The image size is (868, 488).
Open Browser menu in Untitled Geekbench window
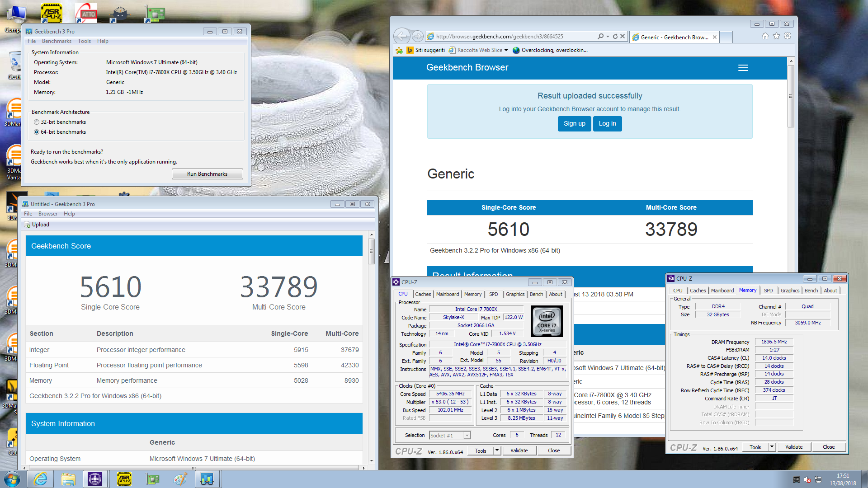pos(48,214)
